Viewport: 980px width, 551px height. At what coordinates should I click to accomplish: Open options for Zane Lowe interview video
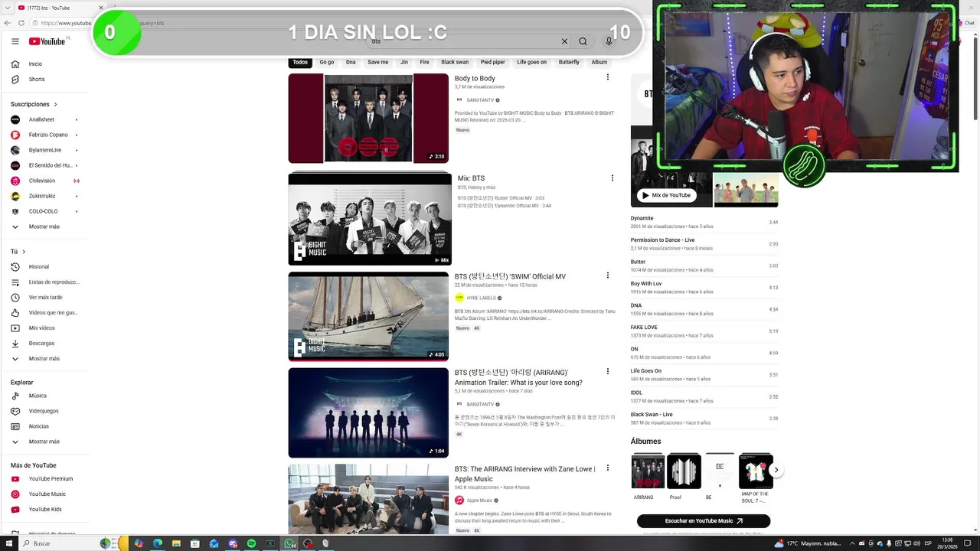(x=608, y=468)
